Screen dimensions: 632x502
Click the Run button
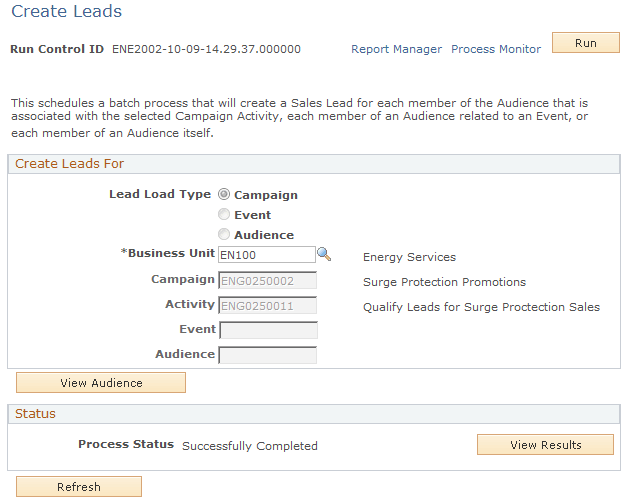(586, 43)
